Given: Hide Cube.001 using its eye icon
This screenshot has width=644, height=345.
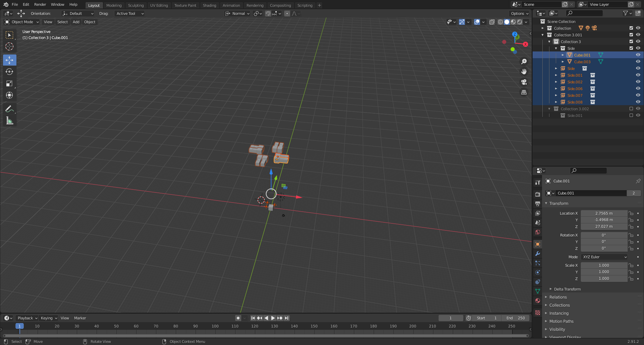Looking at the screenshot, I should (x=638, y=55).
